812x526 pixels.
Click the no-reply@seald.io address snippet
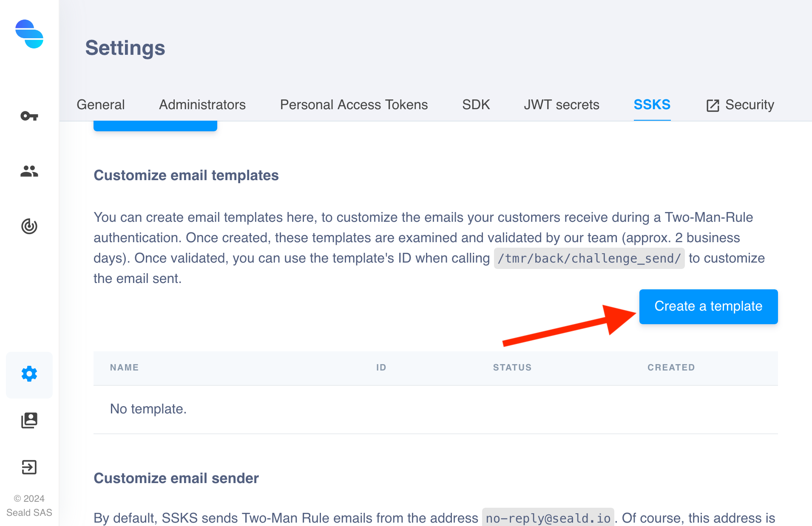548,518
